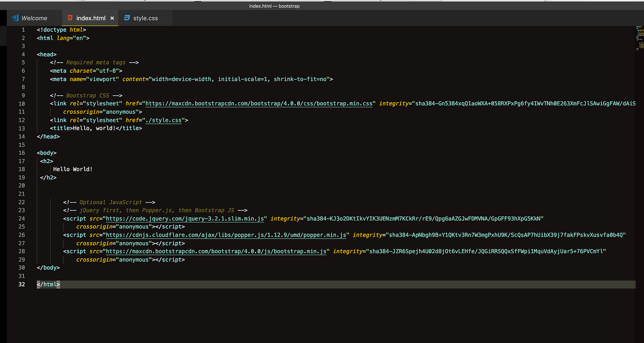Click the HTML5 file icon on index.html tab
This screenshot has height=343, width=644.
click(70, 18)
